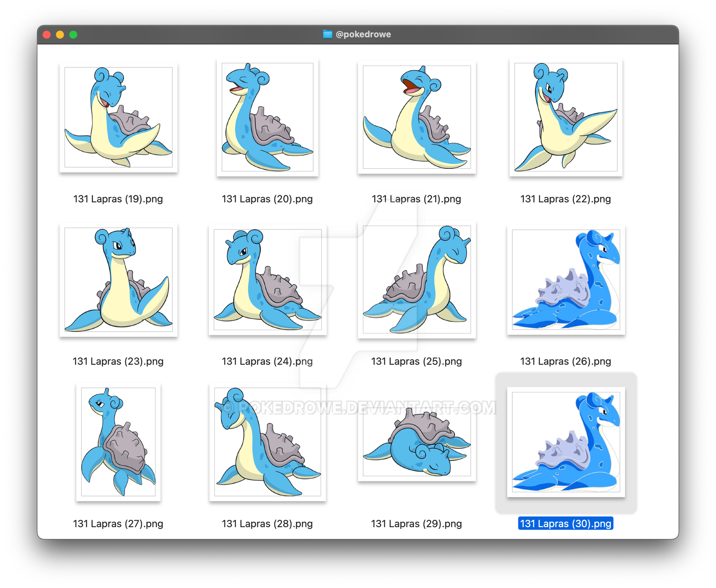The width and height of the screenshot is (716, 588).
Task: Click the file name 131 Lapras (26).png
Action: 566,361
